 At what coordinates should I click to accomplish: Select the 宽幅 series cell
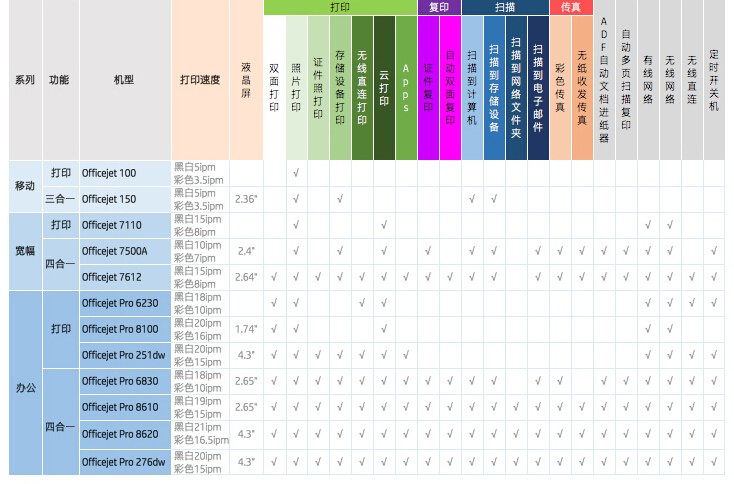[25, 251]
